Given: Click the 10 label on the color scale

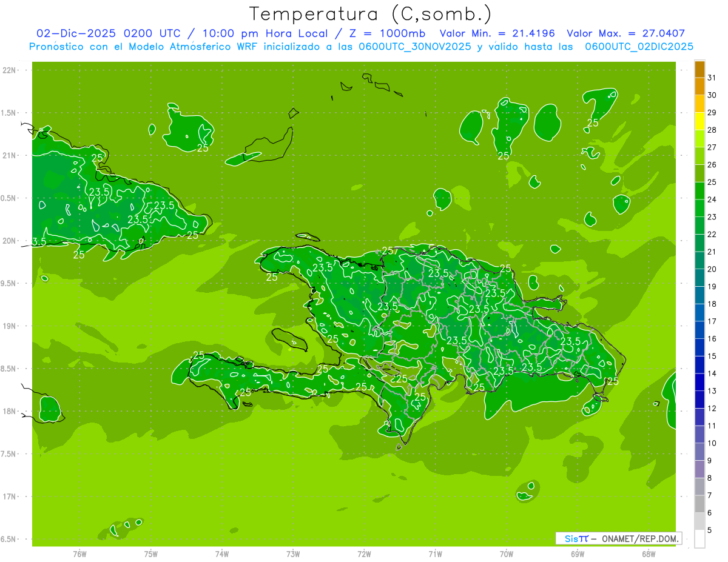Looking at the screenshot, I should tap(712, 443).
